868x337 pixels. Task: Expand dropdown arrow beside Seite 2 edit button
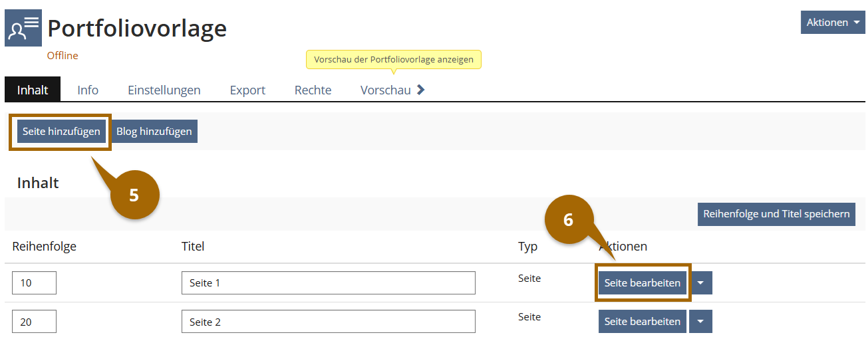(701, 322)
